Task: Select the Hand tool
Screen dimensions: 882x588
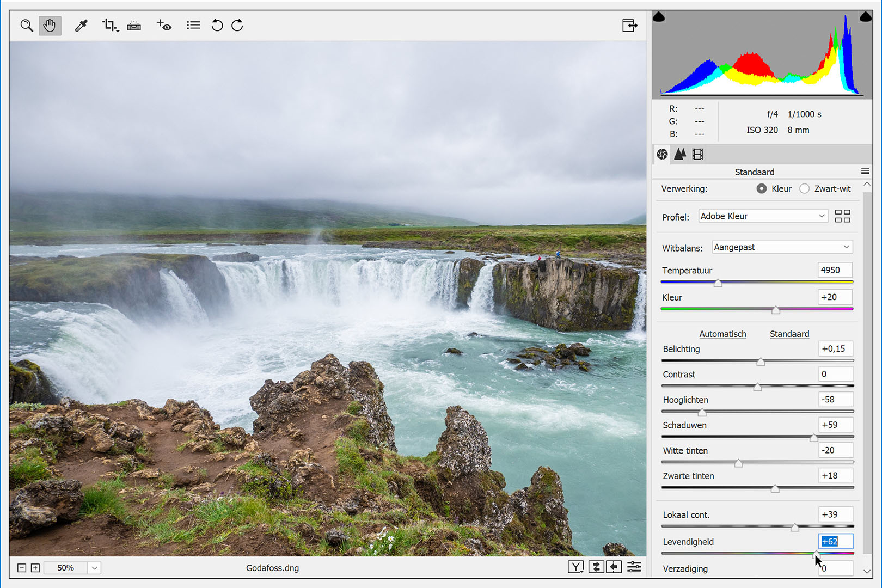Action: (x=50, y=26)
